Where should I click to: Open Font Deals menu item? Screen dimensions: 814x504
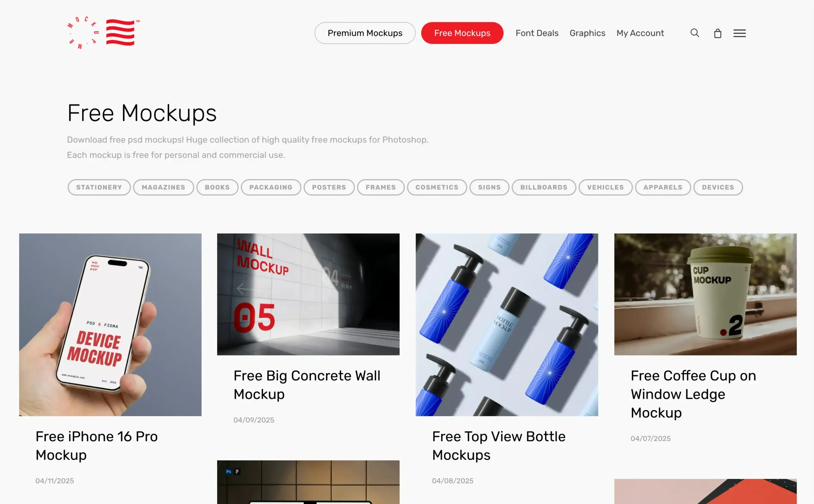pyautogui.click(x=537, y=33)
